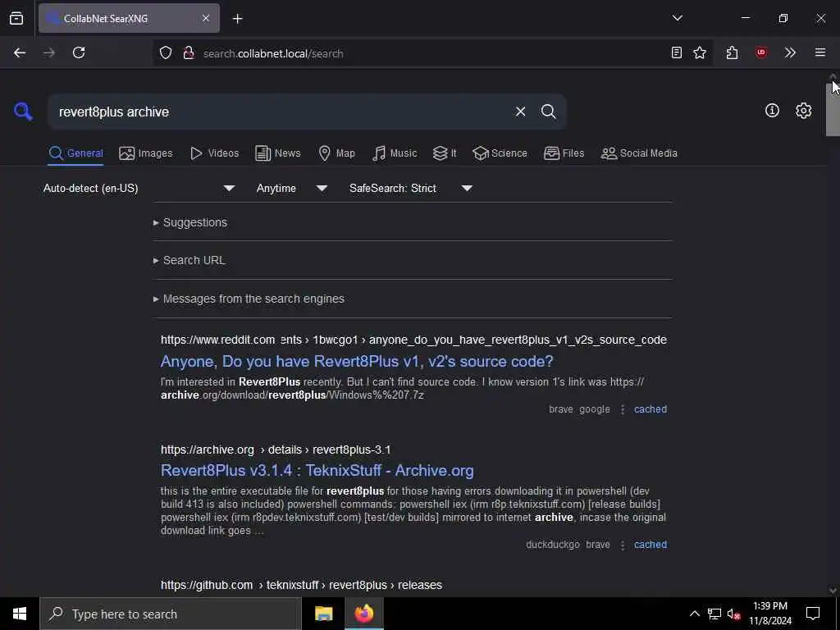Viewport: 840px width, 630px height.
Task: Bookmark this page with the star icon
Action: [x=700, y=52]
